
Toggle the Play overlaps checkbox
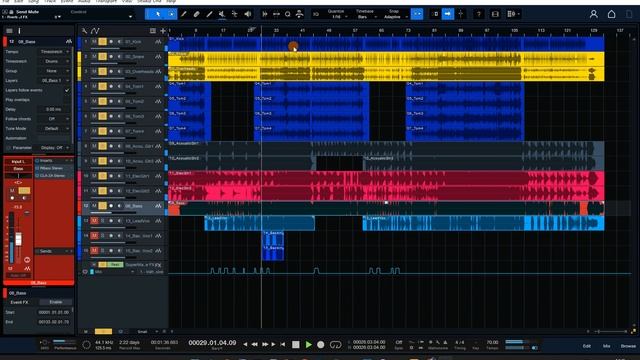[x=67, y=100]
